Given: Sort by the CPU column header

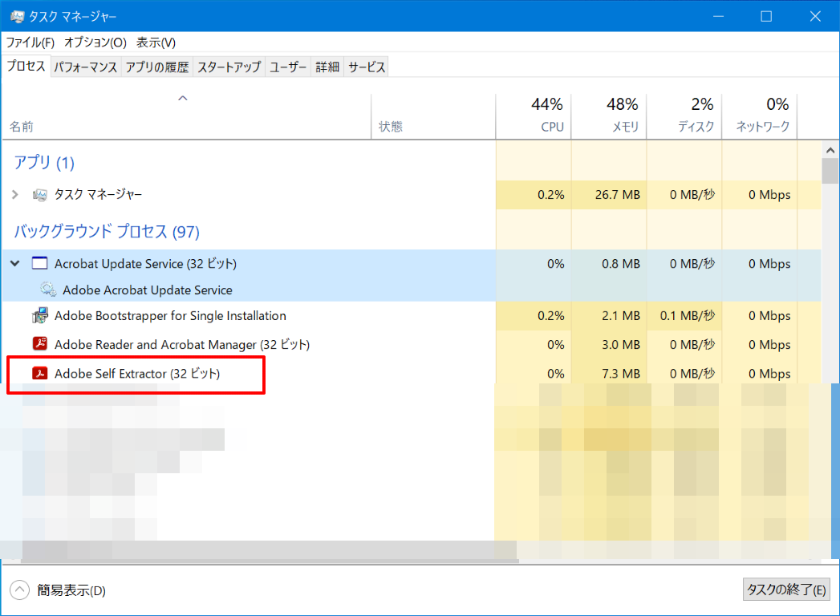Looking at the screenshot, I should pyautogui.click(x=534, y=115).
